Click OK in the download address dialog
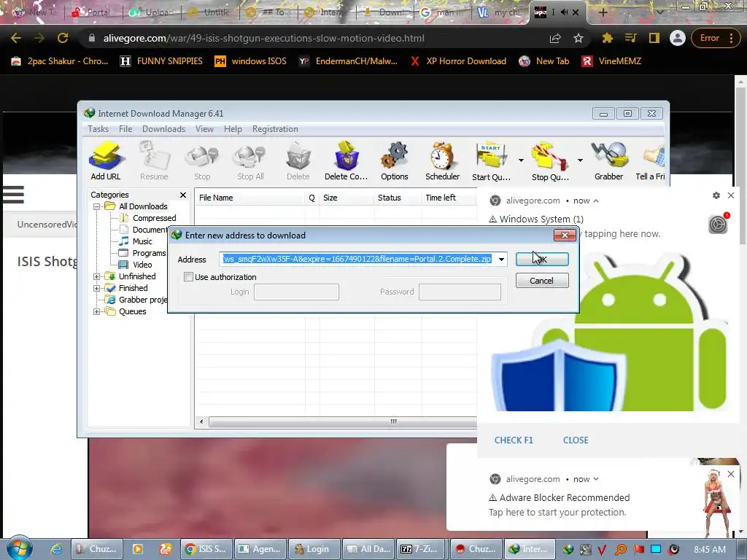 pyautogui.click(x=542, y=259)
